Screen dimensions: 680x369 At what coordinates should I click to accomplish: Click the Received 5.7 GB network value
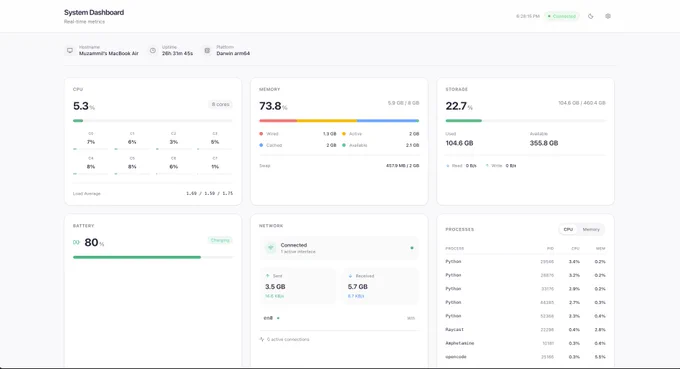357,287
